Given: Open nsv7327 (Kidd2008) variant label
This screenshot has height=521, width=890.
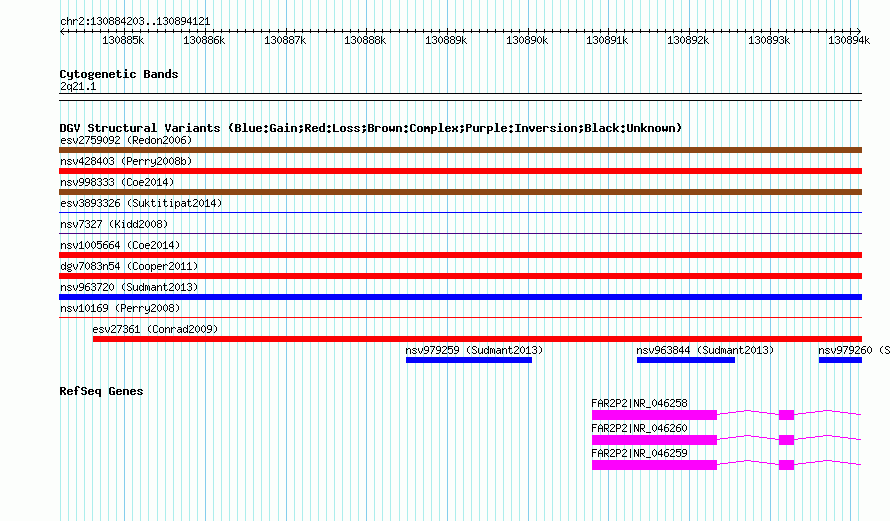Looking at the screenshot, I should coord(114,224).
